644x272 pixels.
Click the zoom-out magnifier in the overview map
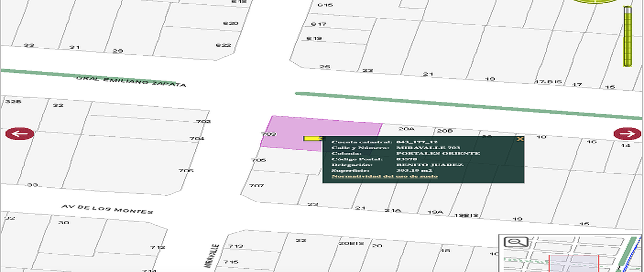pos(516,242)
